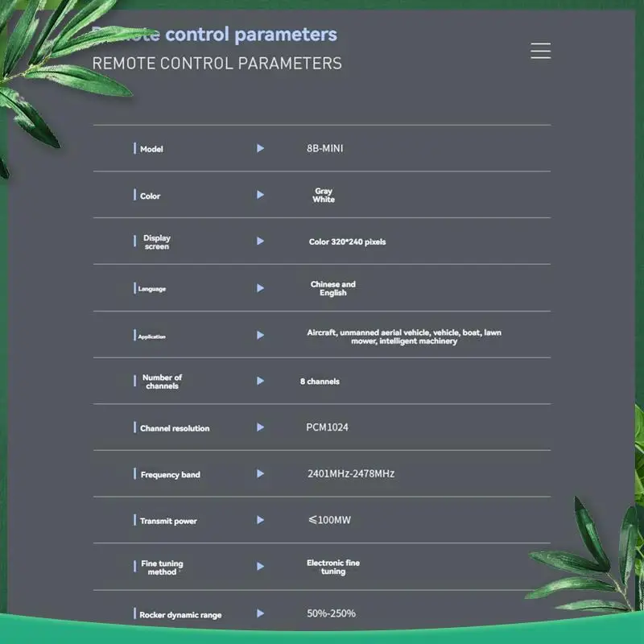Viewport: 644px width, 644px height.
Task: Click the Number of channels label
Action: (163, 382)
